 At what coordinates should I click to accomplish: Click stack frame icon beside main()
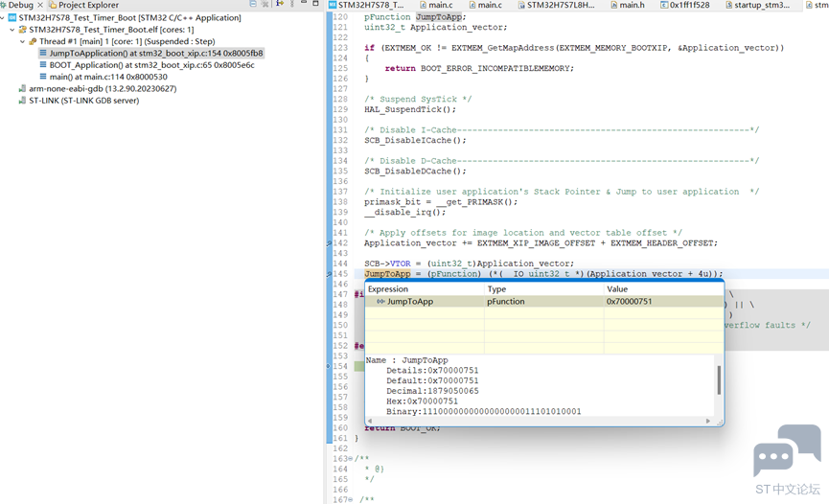tap(43, 76)
